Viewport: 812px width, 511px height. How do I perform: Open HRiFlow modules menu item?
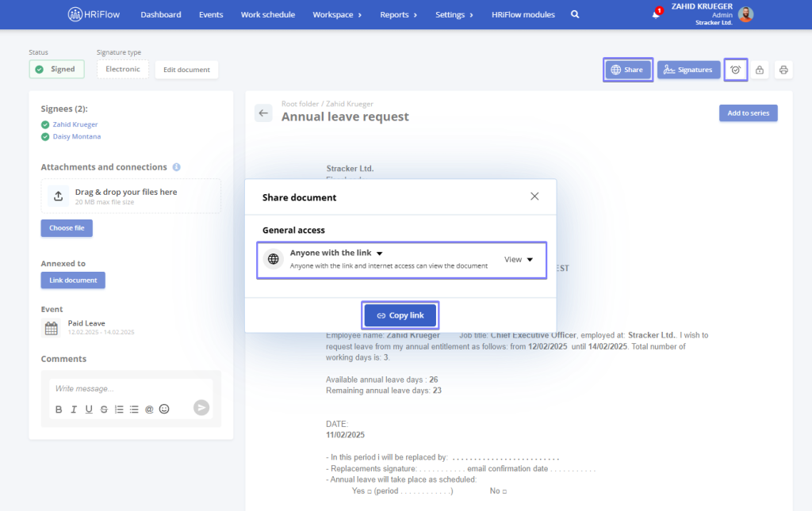pyautogui.click(x=523, y=14)
